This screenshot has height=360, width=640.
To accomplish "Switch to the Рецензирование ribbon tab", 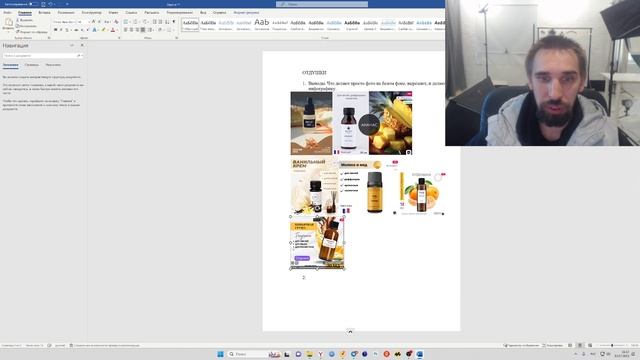I will pyautogui.click(x=180, y=13).
